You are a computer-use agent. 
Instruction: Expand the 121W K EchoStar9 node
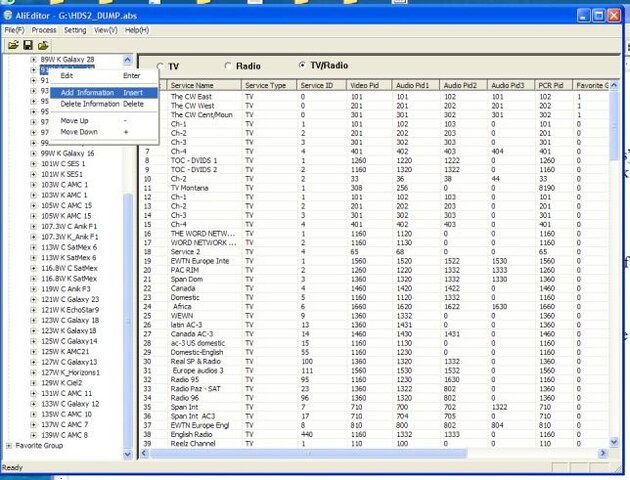click(34, 310)
